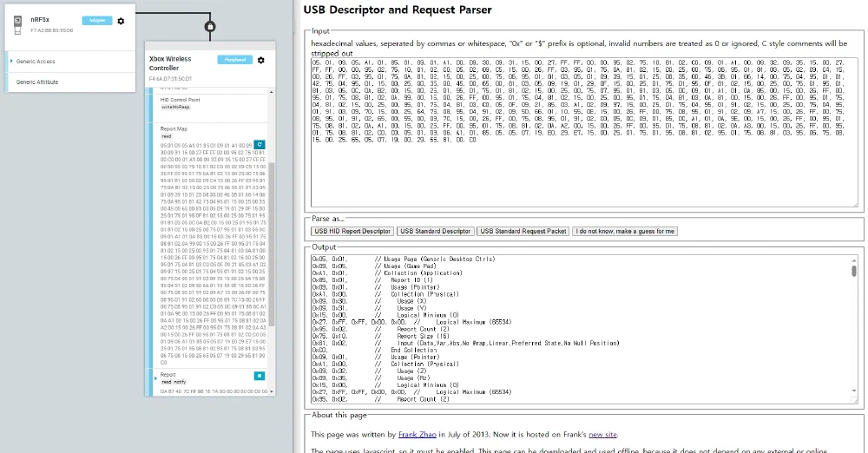868x453 pixels.
Task: Stop notifications on the Report characteristic
Action: pyautogui.click(x=259, y=376)
